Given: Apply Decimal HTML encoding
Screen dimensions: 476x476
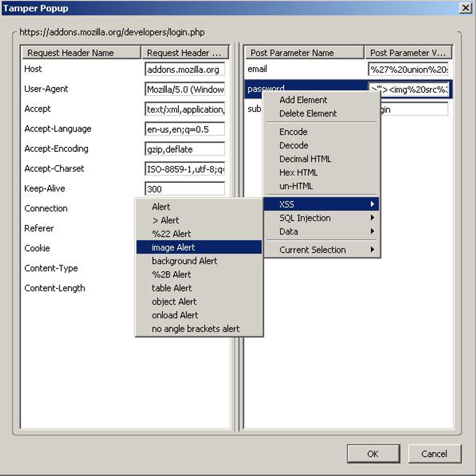Looking at the screenshot, I should point(305,159).
